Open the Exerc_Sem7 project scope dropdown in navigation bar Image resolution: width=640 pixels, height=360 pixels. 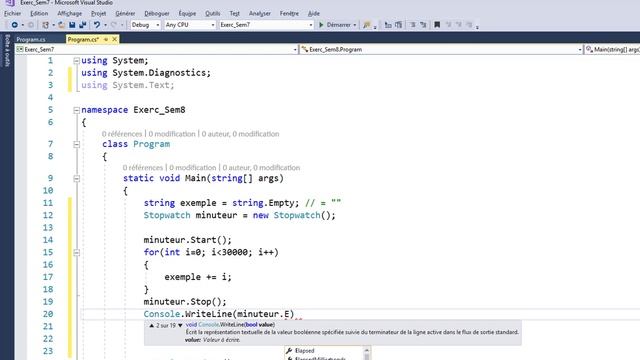click(x=157, y=49)
